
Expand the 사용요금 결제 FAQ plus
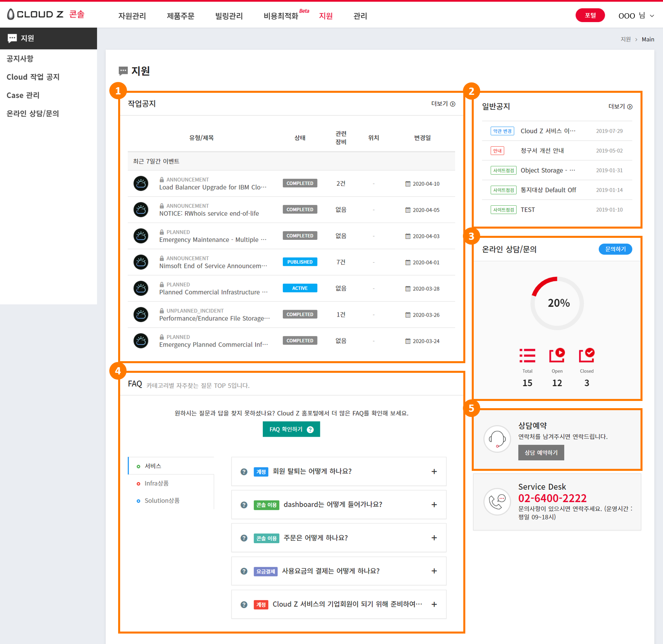point(434,571)
